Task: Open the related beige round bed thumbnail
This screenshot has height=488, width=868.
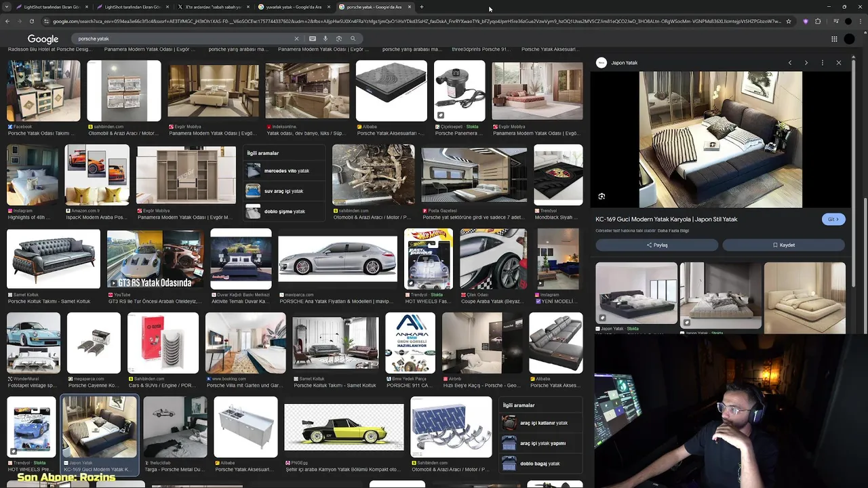Action: tap(804, 297)
